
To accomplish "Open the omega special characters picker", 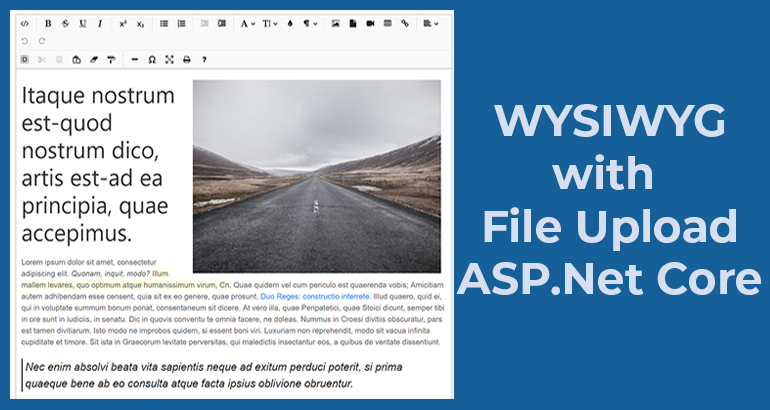I will (x=152, y=59).
